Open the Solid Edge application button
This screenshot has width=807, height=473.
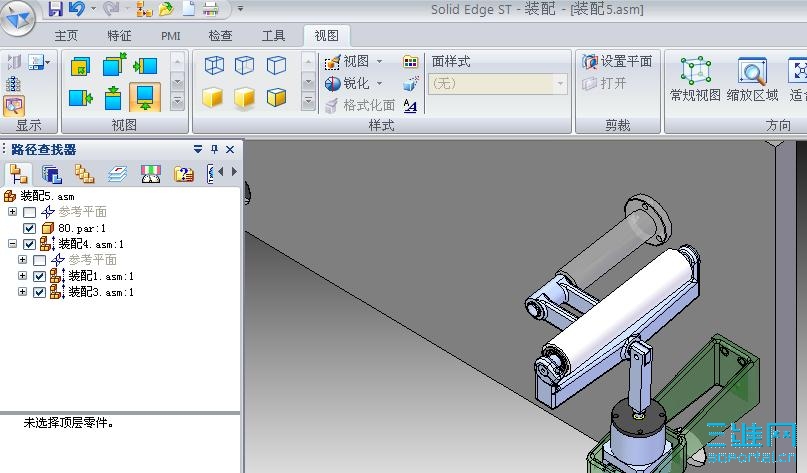tap(18, 19)
